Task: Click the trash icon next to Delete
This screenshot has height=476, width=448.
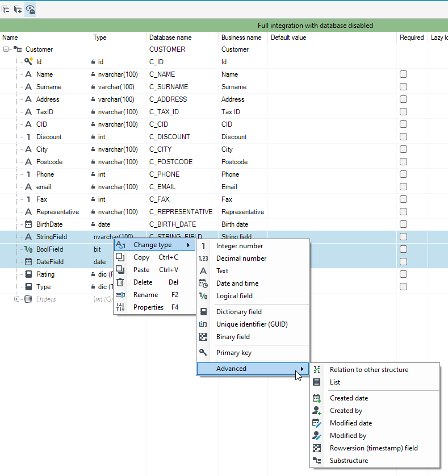Action: pyautogui.click(x=120, y=282)
